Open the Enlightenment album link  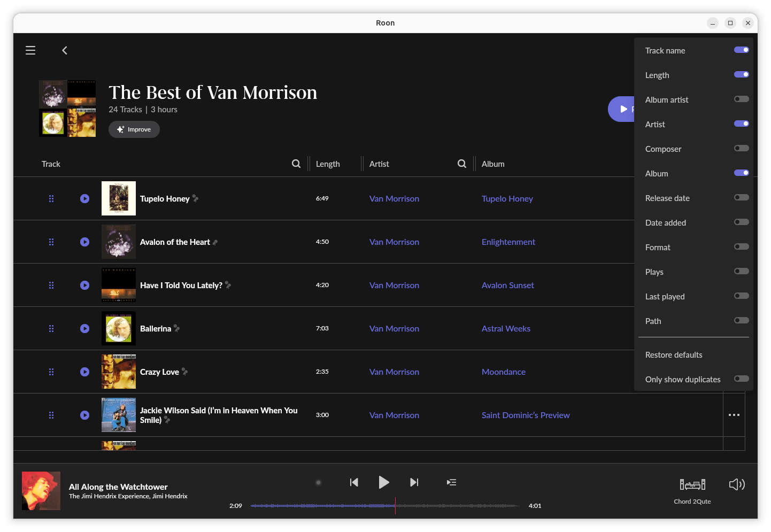[x=508, y=242]
